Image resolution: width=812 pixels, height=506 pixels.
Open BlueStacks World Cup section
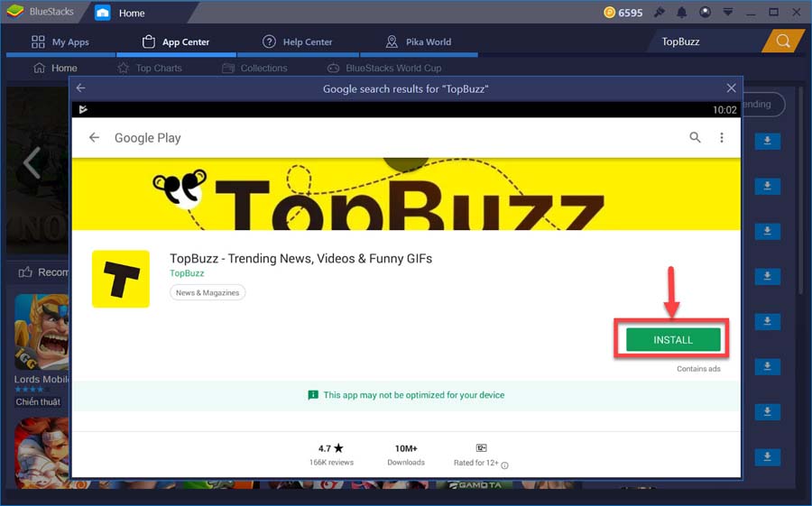384,68
